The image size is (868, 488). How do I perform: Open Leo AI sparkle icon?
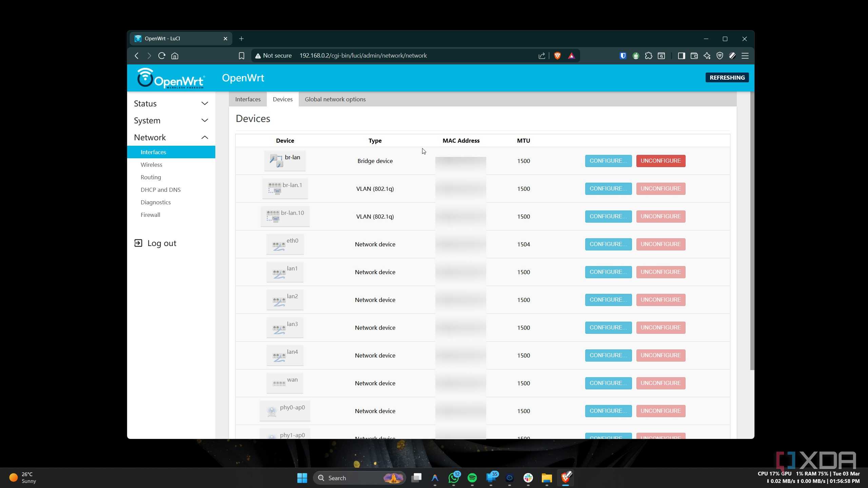(707, 56)
